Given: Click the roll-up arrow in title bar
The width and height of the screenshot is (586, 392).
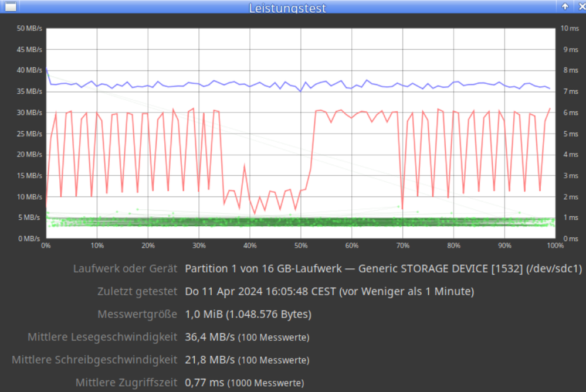Looking at the screenshot, I should click(565, 6).
